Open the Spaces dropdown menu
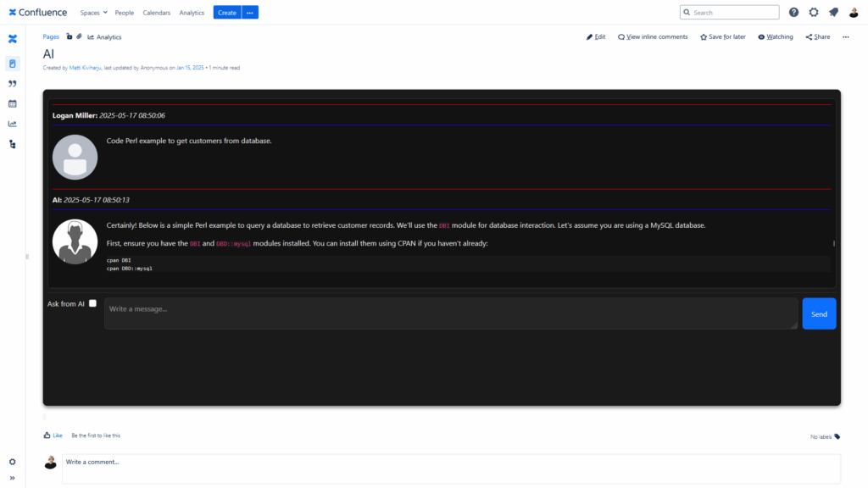The image size is (868, 488). click(x=93, y=12)
